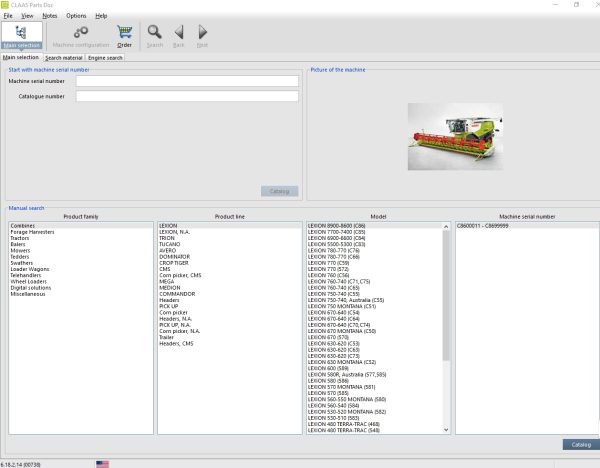Select Tedders product family

[x=81, y=257]
